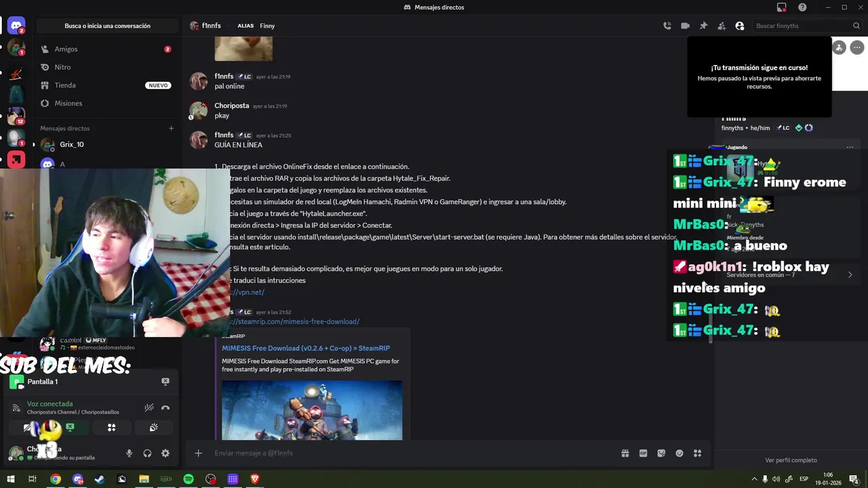Start a voice call with f1nnfs
Screen dimensions: 868x488
tap(667, 26)
